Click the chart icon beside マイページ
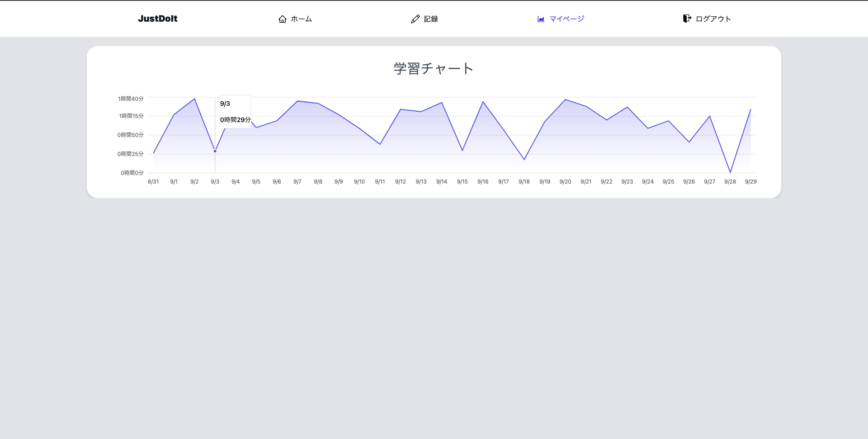 point(541,19)
